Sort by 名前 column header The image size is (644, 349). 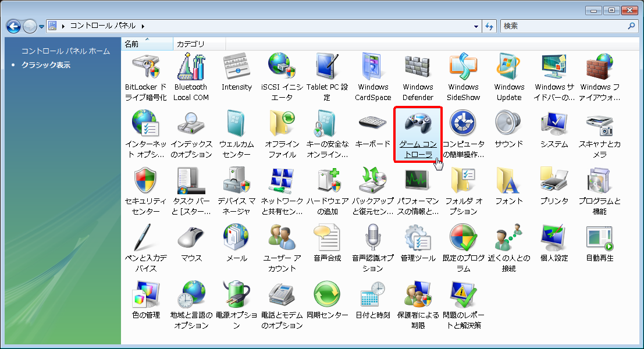(x=147, y=44)
